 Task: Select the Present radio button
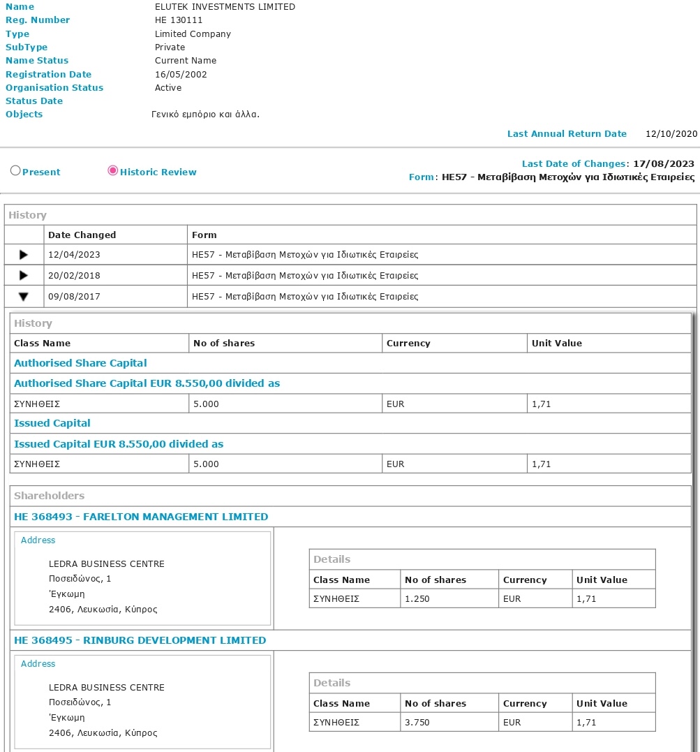[x=15, y=171]
